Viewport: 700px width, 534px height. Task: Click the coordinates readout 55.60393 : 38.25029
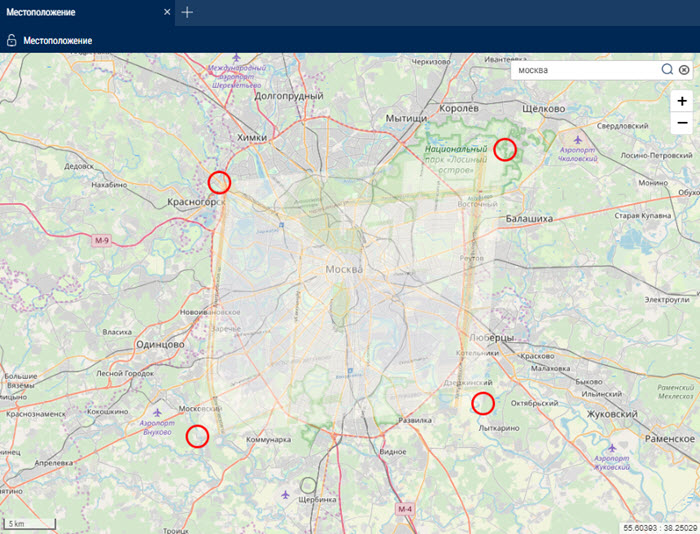point(660,528)
